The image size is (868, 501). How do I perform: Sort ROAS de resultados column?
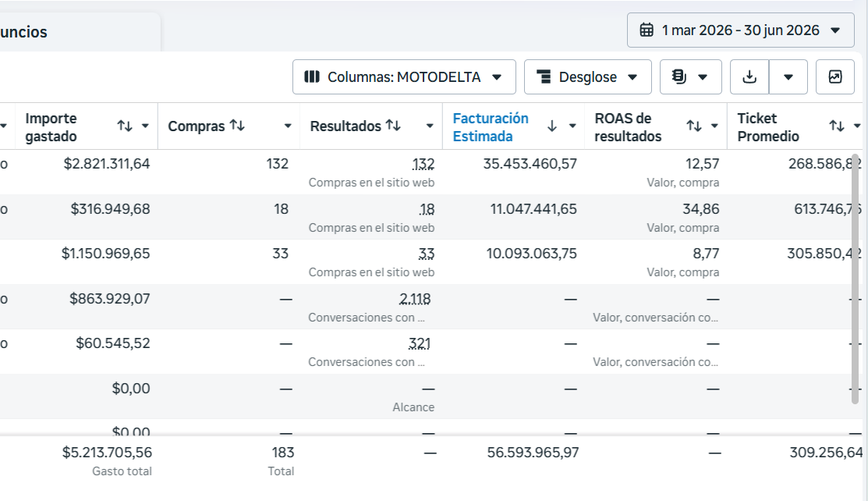click(694, 126)
